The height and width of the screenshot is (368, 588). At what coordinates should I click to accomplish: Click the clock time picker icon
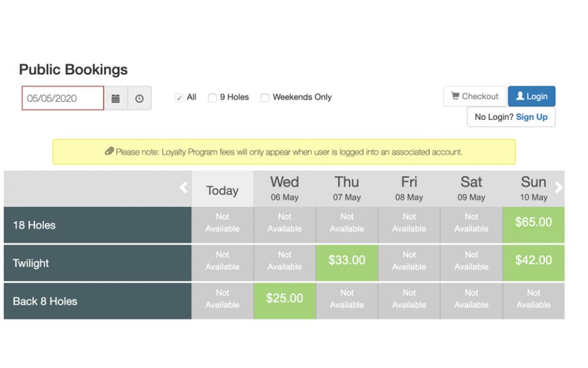[x=139, y=99]
